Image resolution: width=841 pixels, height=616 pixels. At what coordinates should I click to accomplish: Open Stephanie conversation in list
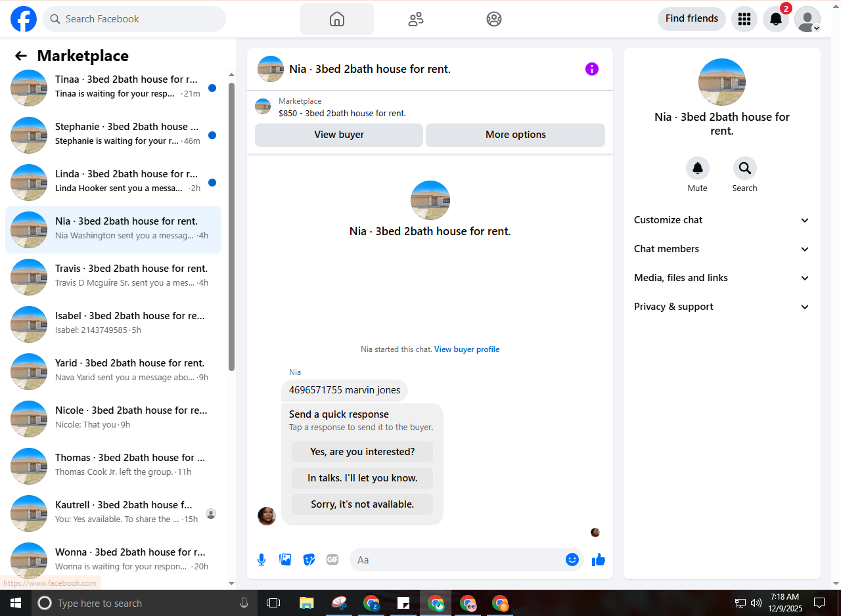tap(113, 135)
